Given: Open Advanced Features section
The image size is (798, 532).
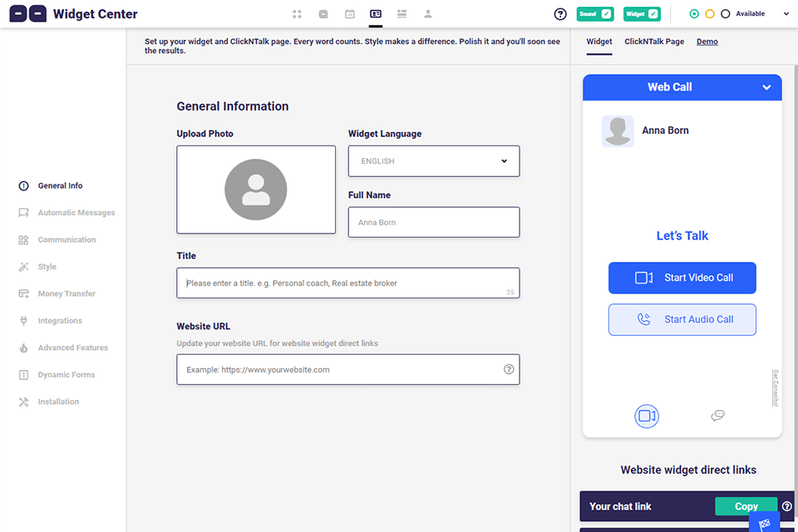Looking at the screenshot, I should 63,347.
